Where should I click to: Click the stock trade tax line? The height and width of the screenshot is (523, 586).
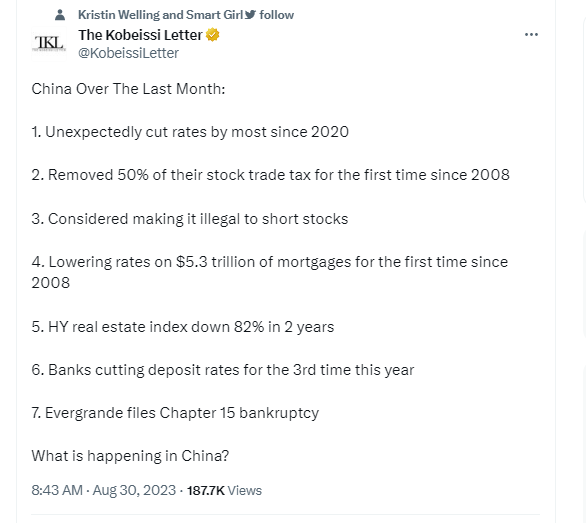click(x=270, y=175)
